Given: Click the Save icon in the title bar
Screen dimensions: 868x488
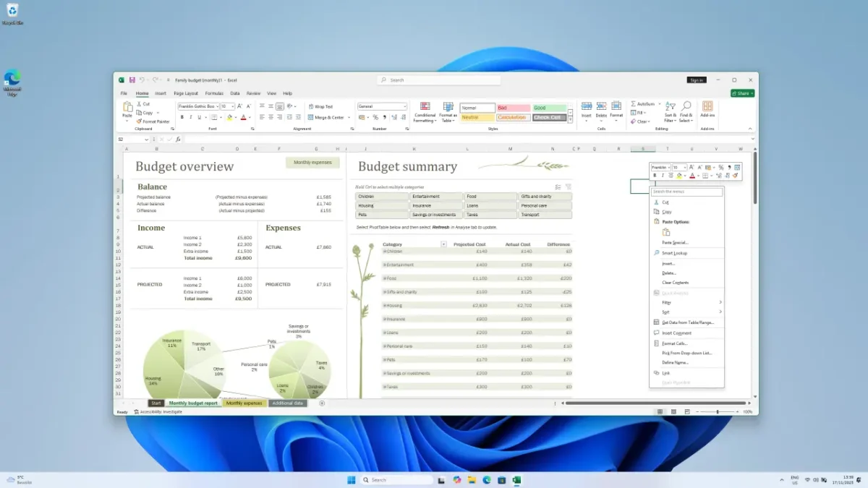Looking at the screenshot, I should pyautogui.click(x=132, y=80).
